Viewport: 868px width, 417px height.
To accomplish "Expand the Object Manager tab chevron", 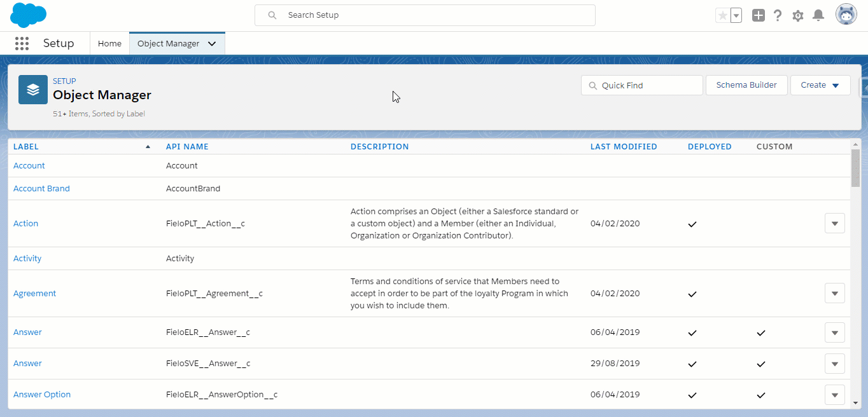I will pyautogui.click(x=212, y=44).
